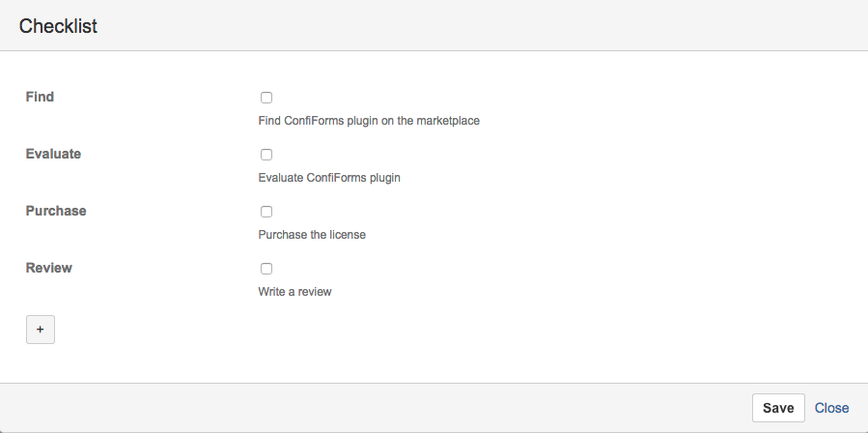868x433 pixels.
Task: Enable the Purchase checkbox
Action: point(266,212)
